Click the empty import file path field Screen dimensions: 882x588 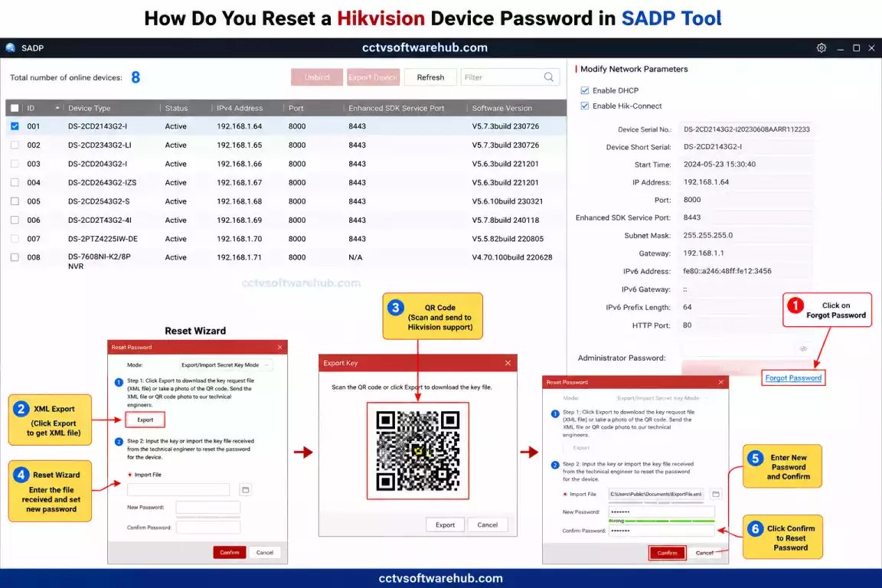coord(178,490)
